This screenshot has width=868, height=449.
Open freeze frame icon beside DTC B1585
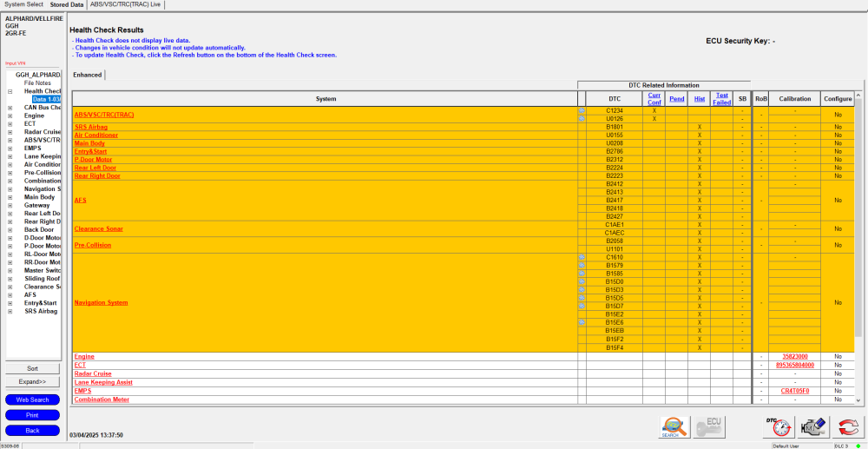(x=582, y=274)
